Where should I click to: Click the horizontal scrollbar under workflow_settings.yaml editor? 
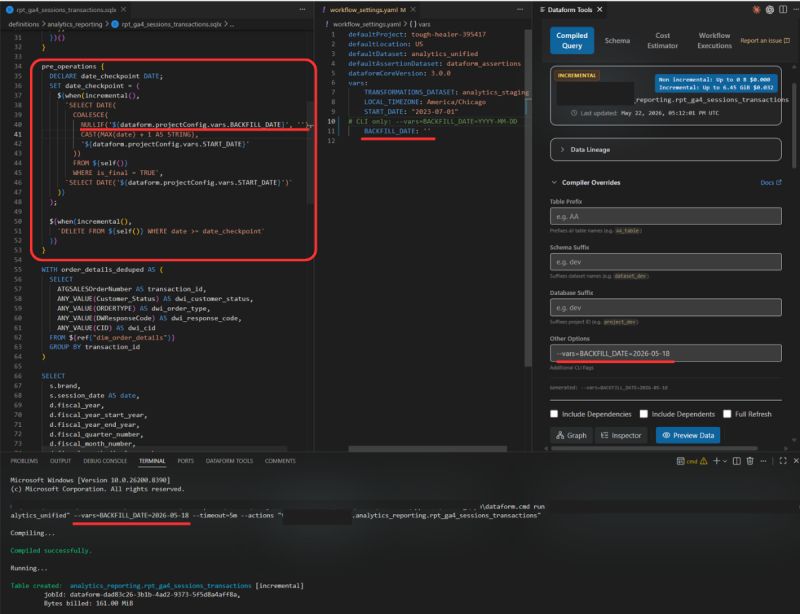(428, 449)
